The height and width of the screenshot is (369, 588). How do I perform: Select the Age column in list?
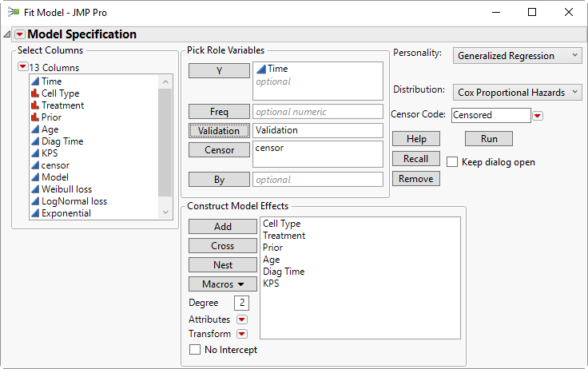click(50, 129)
